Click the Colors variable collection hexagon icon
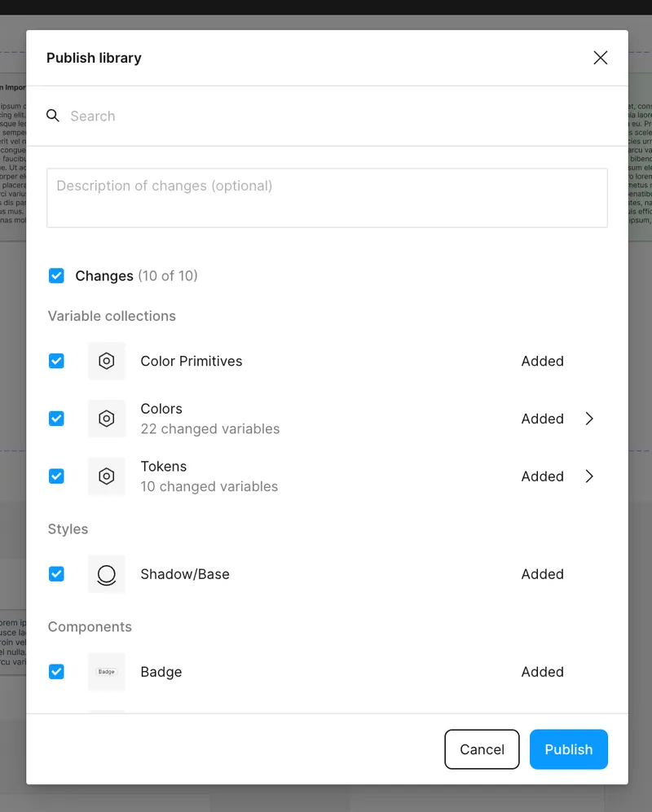The height and width of the screenshot is (812, 652). click(x=106, y=418)
